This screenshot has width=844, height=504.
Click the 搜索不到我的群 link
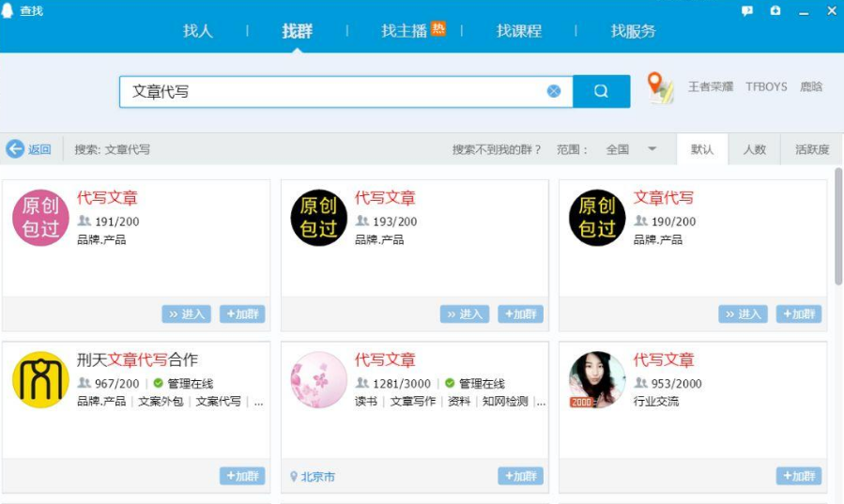pos(497,149)
